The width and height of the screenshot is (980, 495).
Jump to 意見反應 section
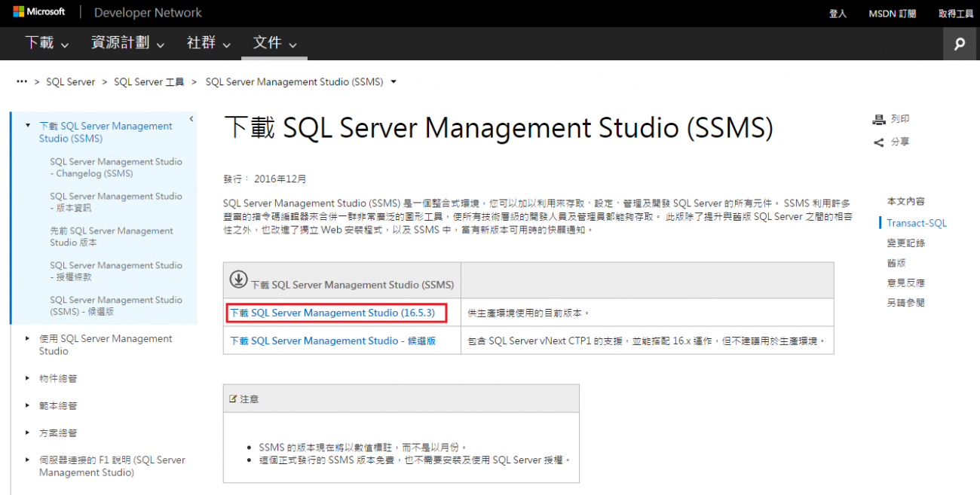(x=906, y=283)
